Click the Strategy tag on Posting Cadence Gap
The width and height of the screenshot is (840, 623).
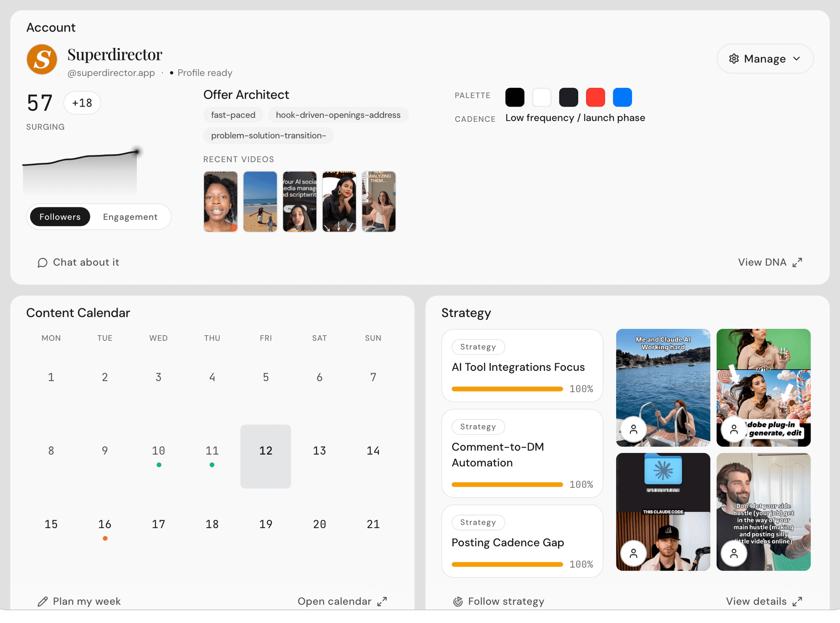click(x=478, y=522)
